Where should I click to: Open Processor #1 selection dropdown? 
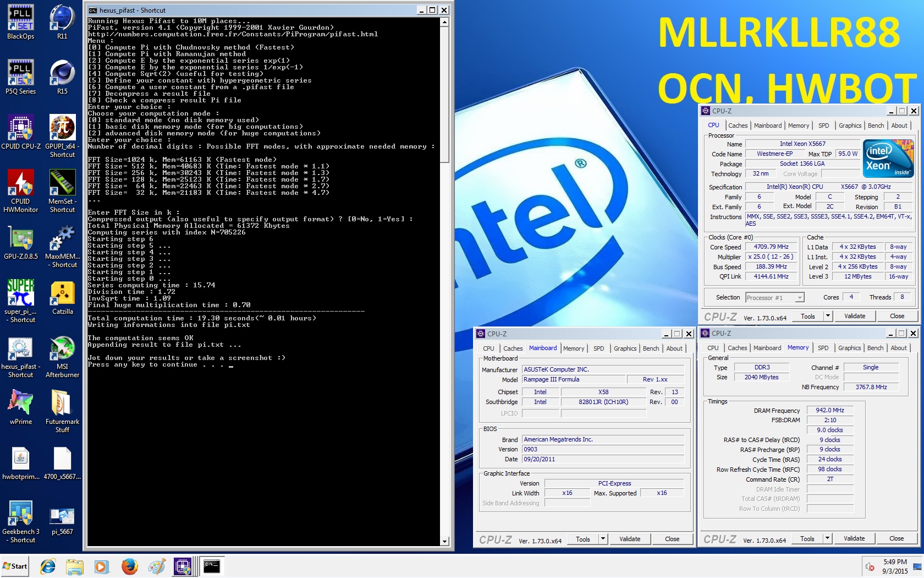click(774, 298)
